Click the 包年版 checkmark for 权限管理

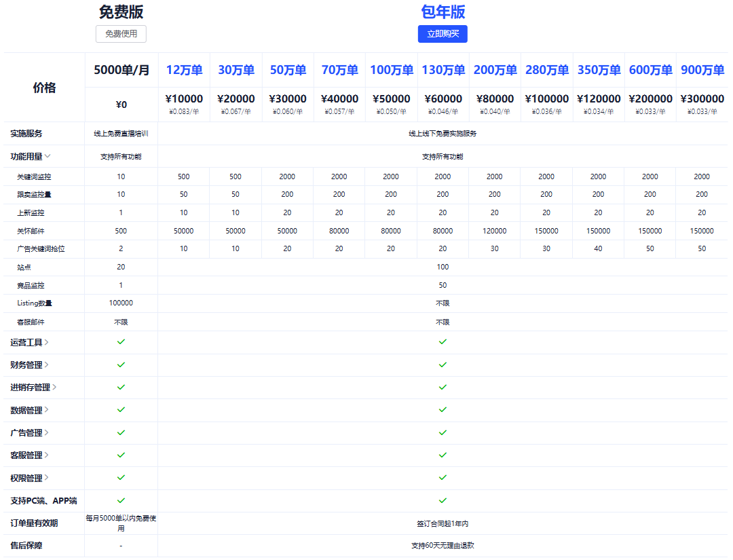(443, 477)
